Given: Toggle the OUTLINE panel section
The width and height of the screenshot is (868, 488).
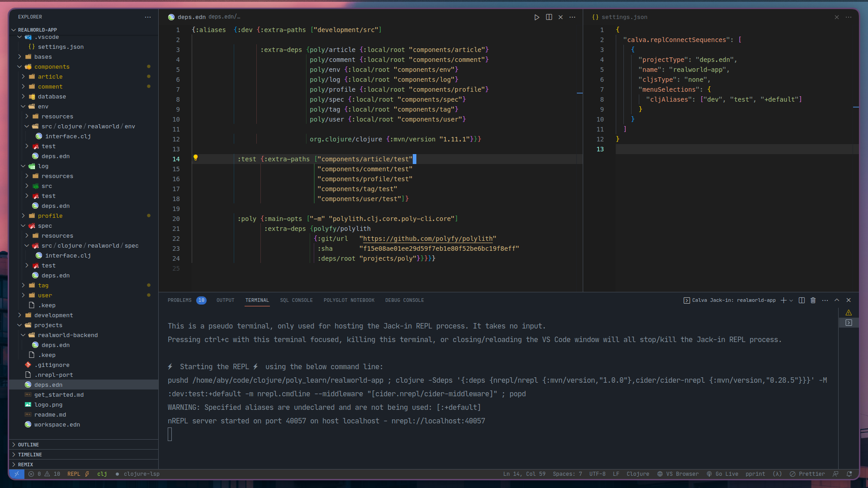Looking at the screenshot, I should (28, 444).
